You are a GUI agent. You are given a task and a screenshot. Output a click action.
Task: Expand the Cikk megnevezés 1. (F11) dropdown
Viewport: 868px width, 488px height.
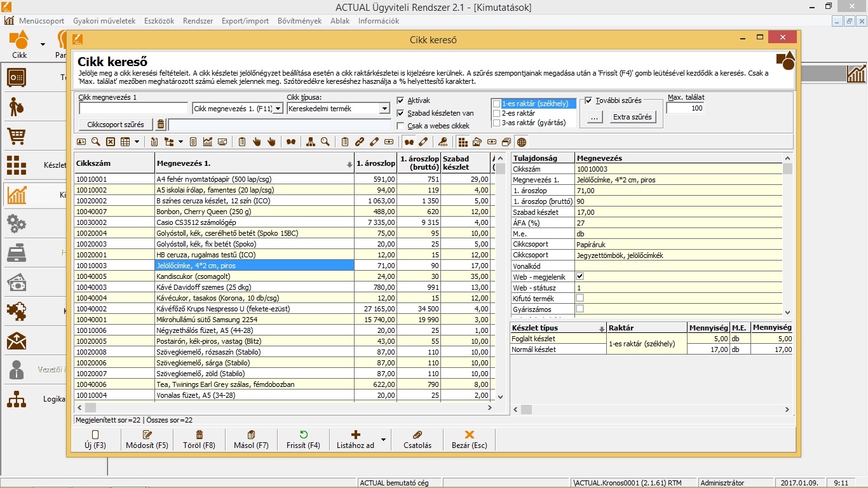click(x=277, y=109)
